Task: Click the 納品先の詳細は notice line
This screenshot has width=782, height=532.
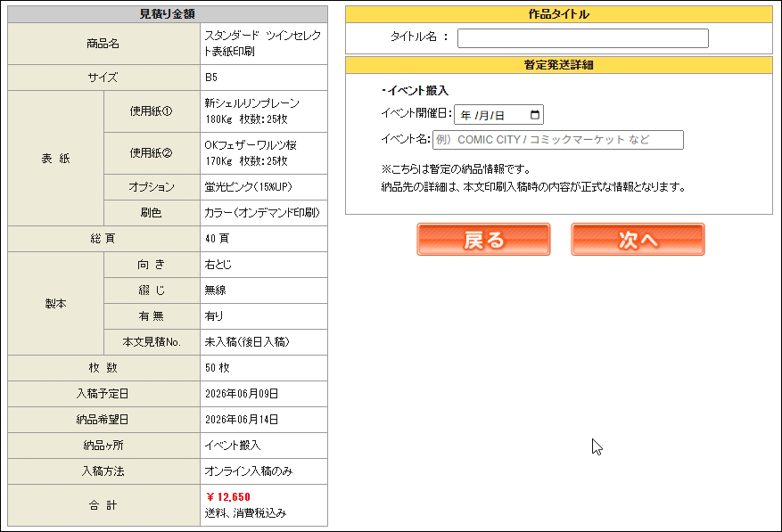Action: [533, 187]
